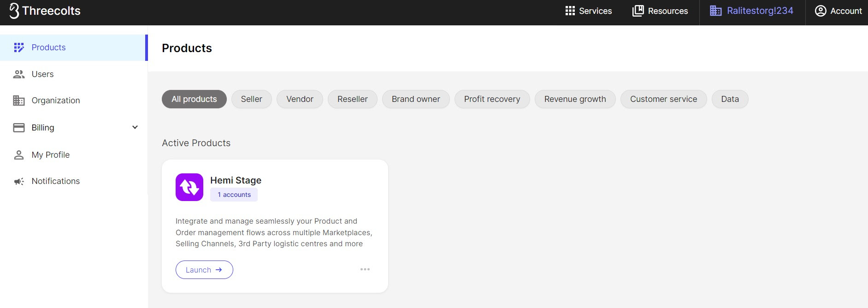Click the My Profile person icon
This screenshot has width=868, height=308.
(x=19, y=155)
